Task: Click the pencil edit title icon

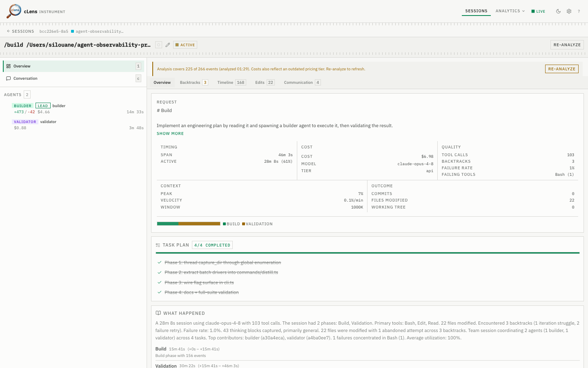Action: click(x=168, y=45)
